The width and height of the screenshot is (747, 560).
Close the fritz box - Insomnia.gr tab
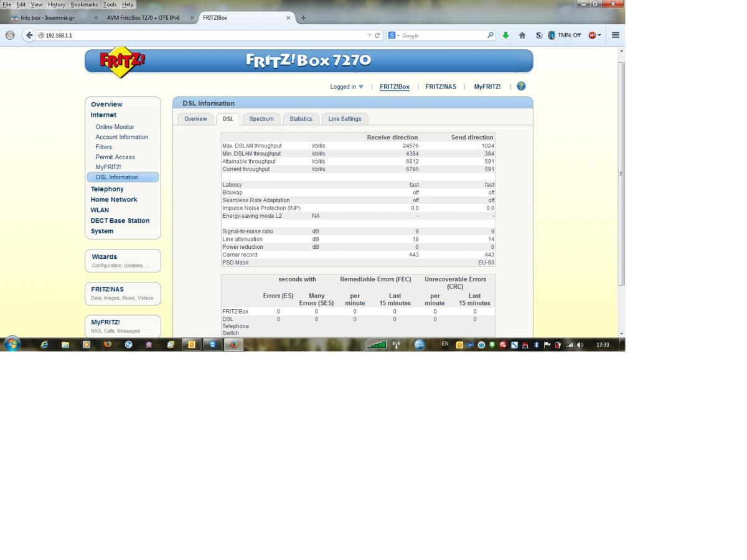point(96,18)
